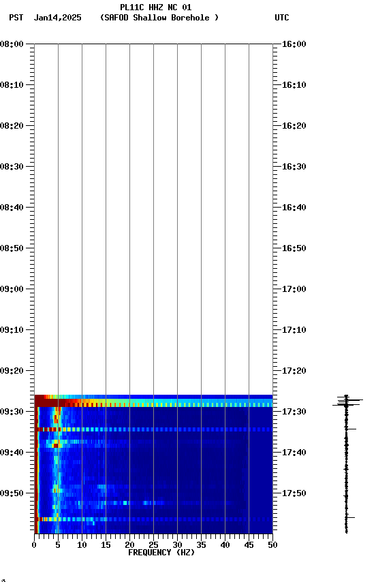The image size is (376, 588).
Task: Click the 08:00 PST time label
Action: coord(12,44)
